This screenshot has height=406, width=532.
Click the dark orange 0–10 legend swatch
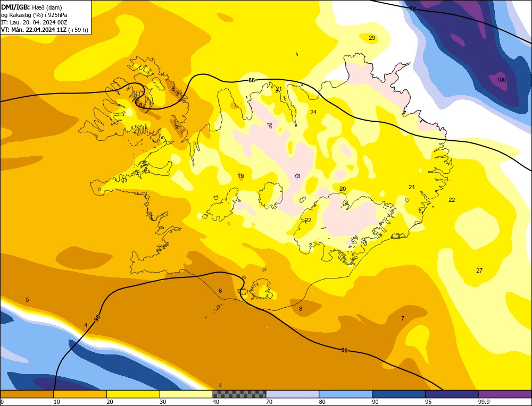click(27, 394)
